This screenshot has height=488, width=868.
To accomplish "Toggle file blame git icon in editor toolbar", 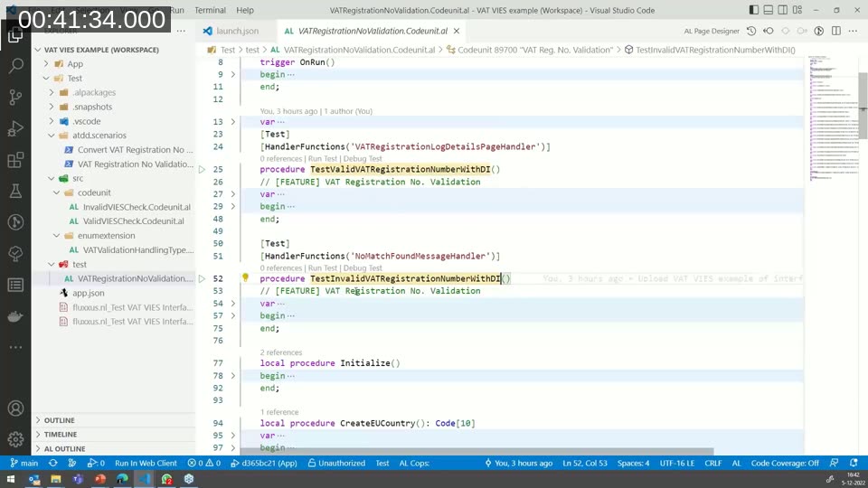I will 819,31.
